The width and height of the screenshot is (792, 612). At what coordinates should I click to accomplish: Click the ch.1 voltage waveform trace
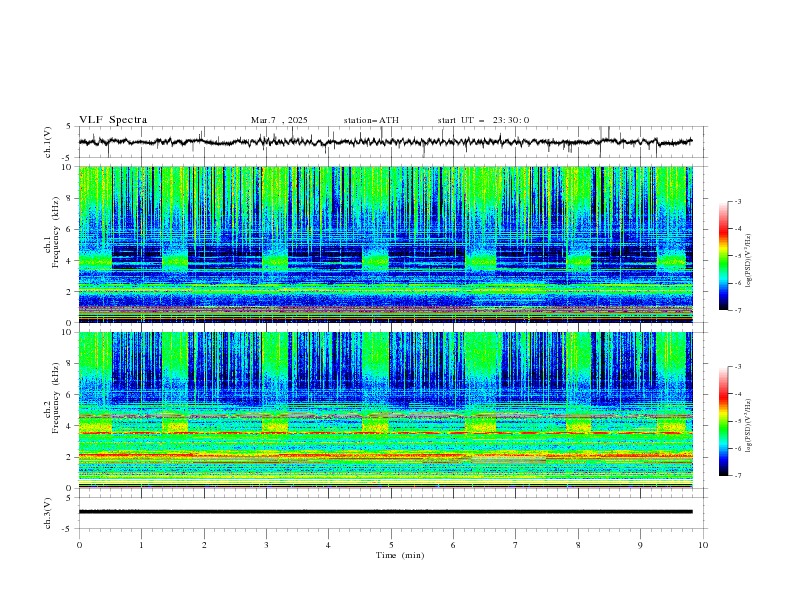tap(385, 142)
